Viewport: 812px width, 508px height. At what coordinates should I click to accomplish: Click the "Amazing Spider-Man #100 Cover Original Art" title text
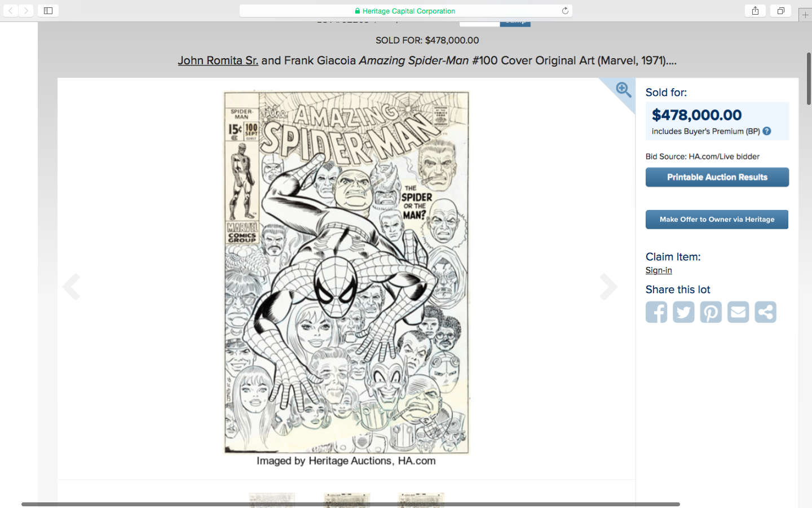476,60
